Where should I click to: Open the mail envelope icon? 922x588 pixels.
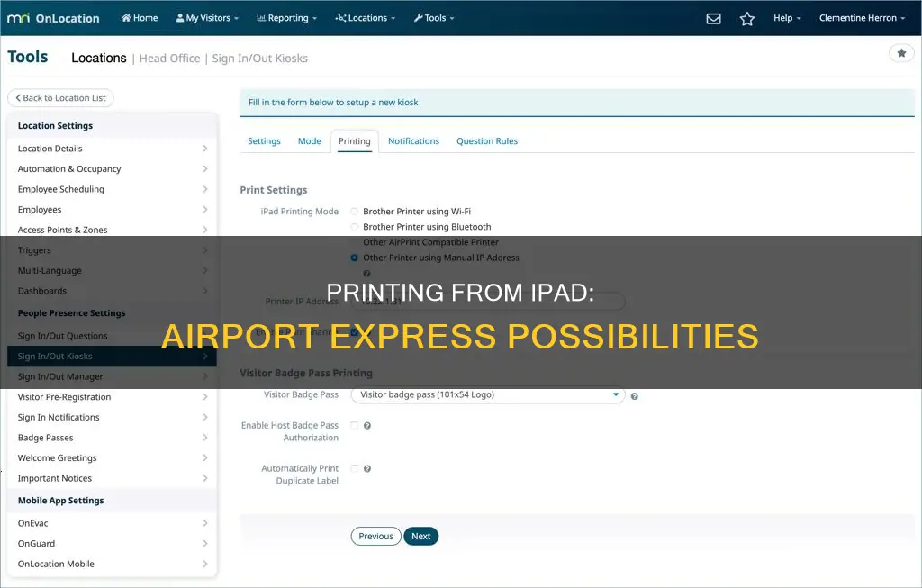(x=713, y=18)
